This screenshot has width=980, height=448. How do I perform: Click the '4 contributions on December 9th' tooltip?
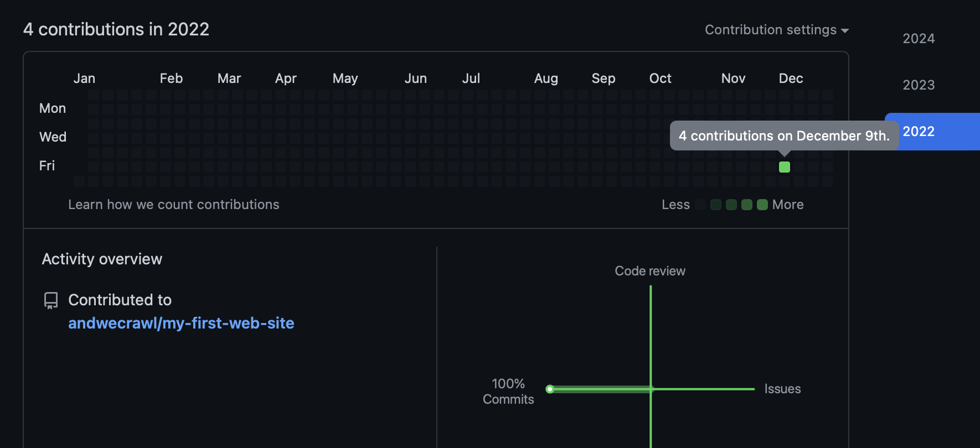(784, 136)
